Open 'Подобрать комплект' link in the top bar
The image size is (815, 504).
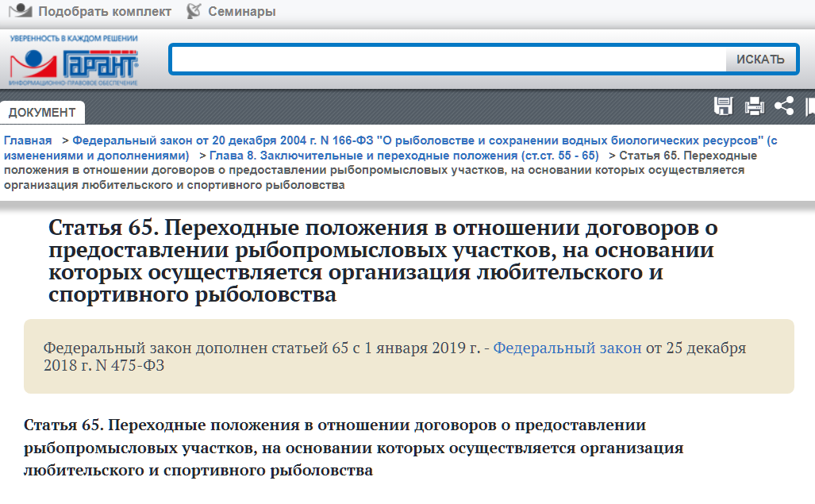(x=105, y=11)
